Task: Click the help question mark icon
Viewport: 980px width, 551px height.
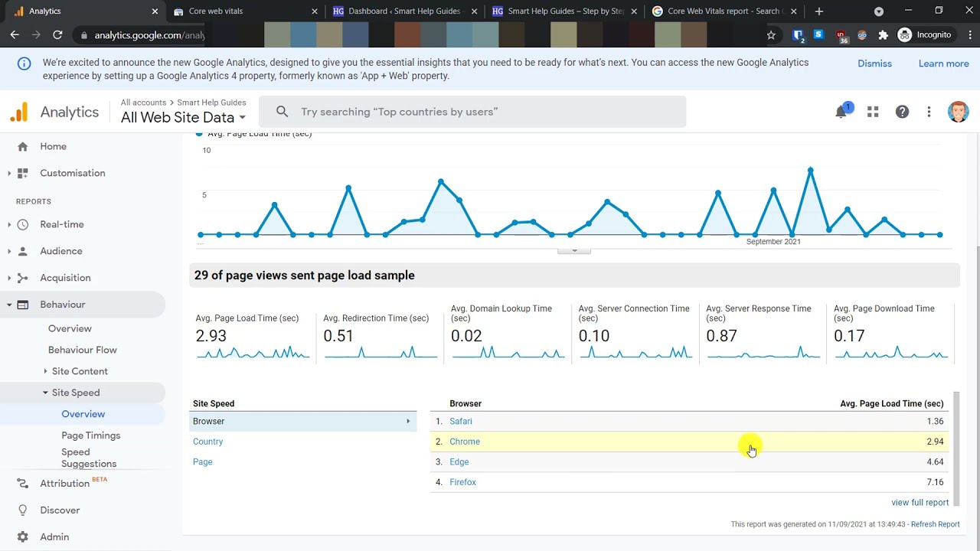Action: [x=903, y=112]
